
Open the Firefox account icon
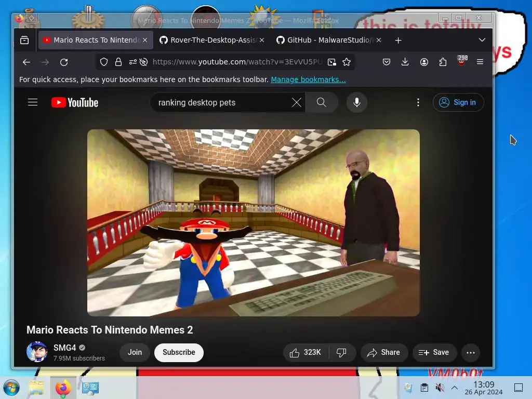424,62
